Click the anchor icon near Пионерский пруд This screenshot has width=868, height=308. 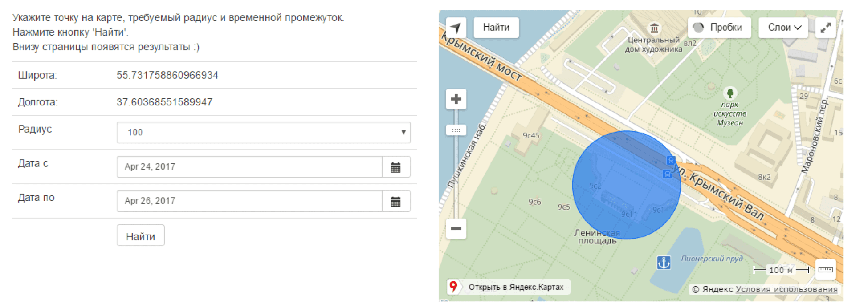pyautogui.click(x=664, y=263)
